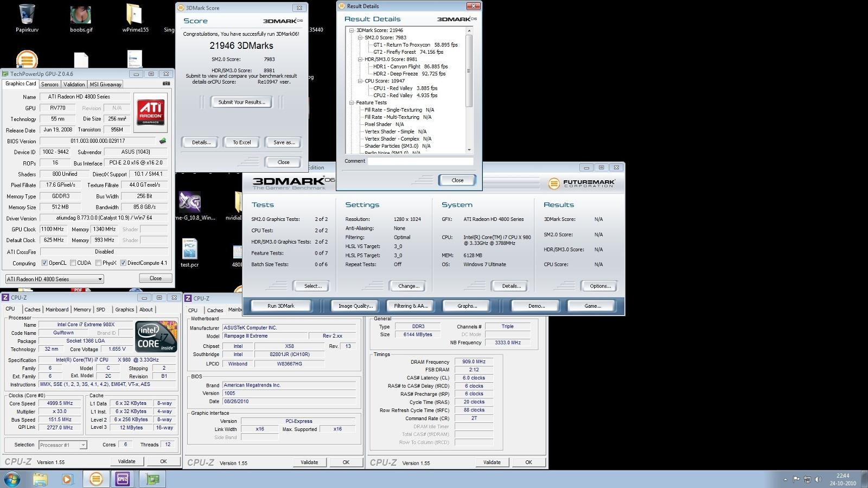Open the network tray icon

point(807,479)
